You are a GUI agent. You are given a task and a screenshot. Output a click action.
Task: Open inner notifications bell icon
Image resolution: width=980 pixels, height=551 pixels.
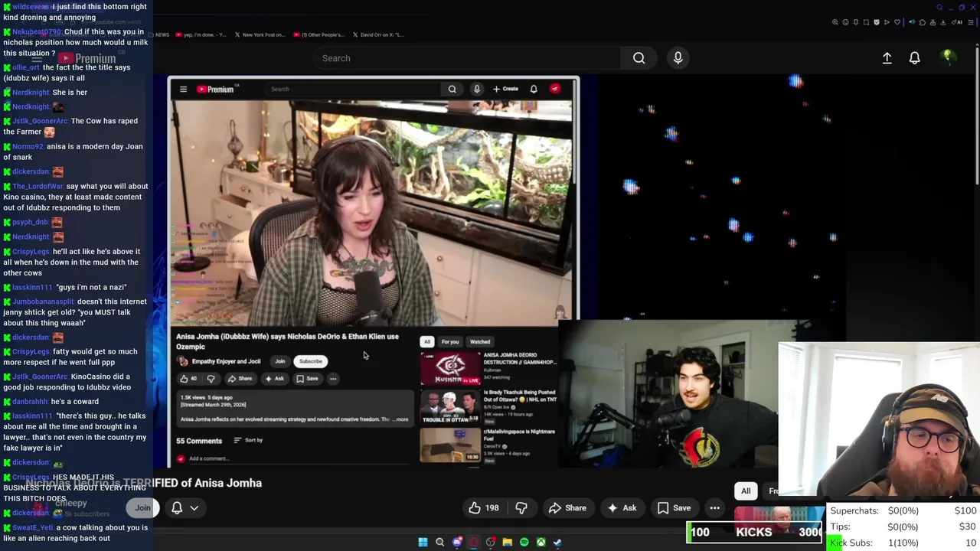534,89
